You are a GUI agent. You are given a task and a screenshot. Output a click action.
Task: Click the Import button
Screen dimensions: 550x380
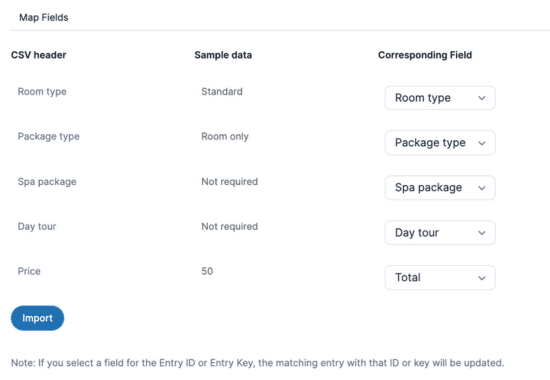(x=37, y=318)
